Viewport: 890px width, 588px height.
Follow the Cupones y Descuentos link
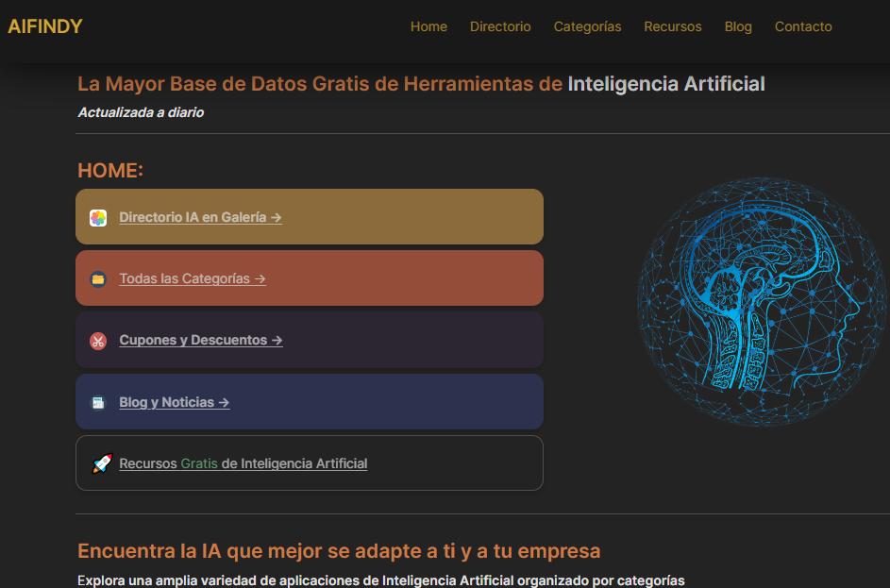point(201,340)
